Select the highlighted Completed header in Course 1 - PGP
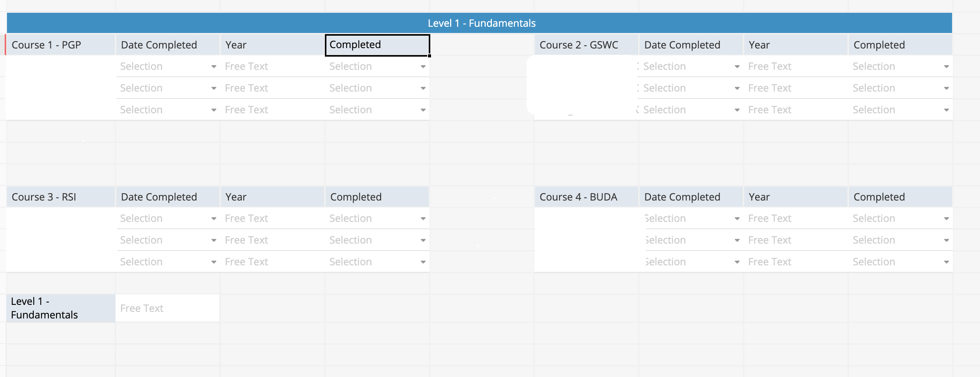 [x=377, y=45]
